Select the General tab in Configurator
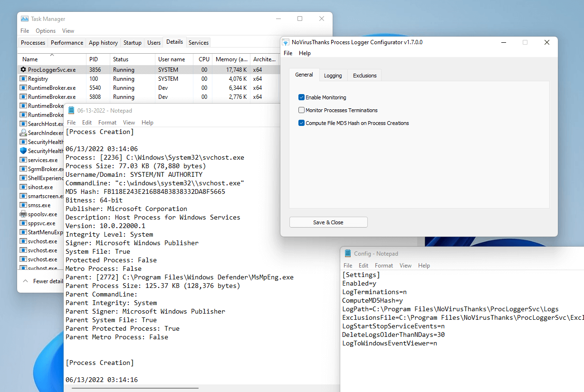This screenshot has height=392, width=584. 304,75
